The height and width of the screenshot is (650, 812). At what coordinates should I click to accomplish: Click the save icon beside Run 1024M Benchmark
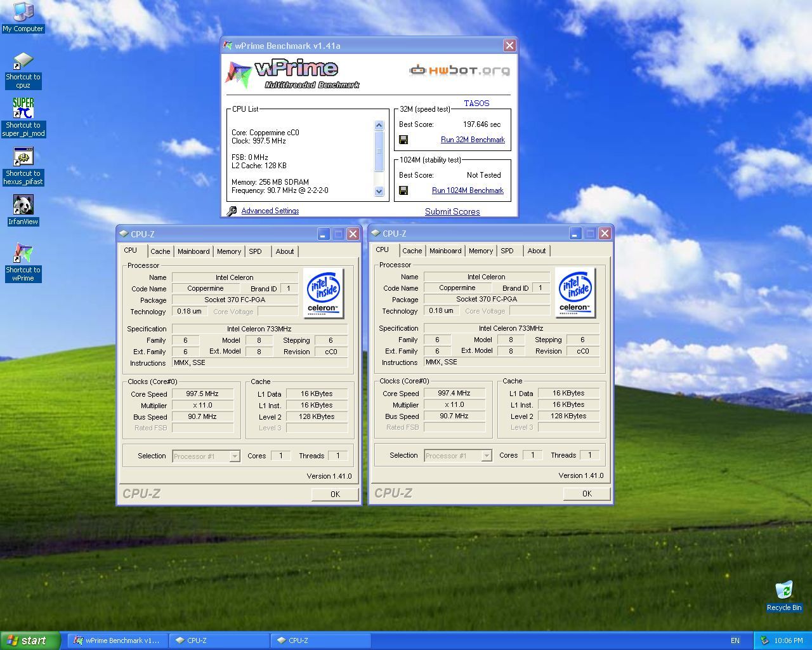coord(403,190)
